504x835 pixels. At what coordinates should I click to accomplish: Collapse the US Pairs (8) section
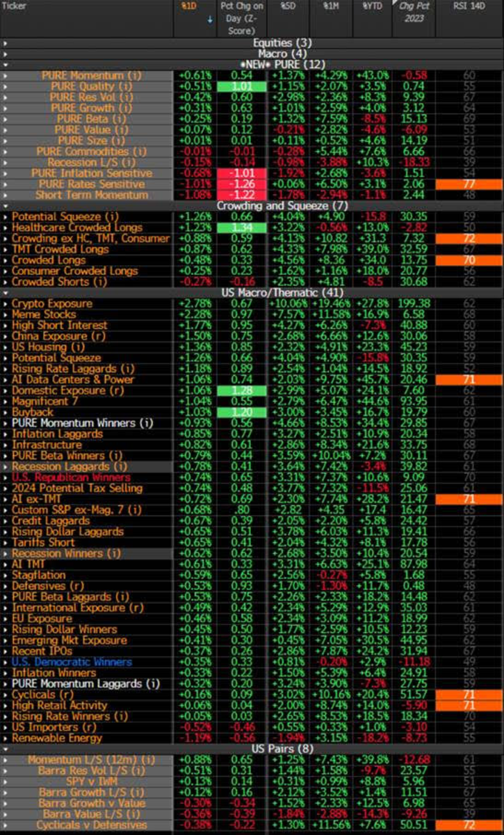click(x=5, y=749)
